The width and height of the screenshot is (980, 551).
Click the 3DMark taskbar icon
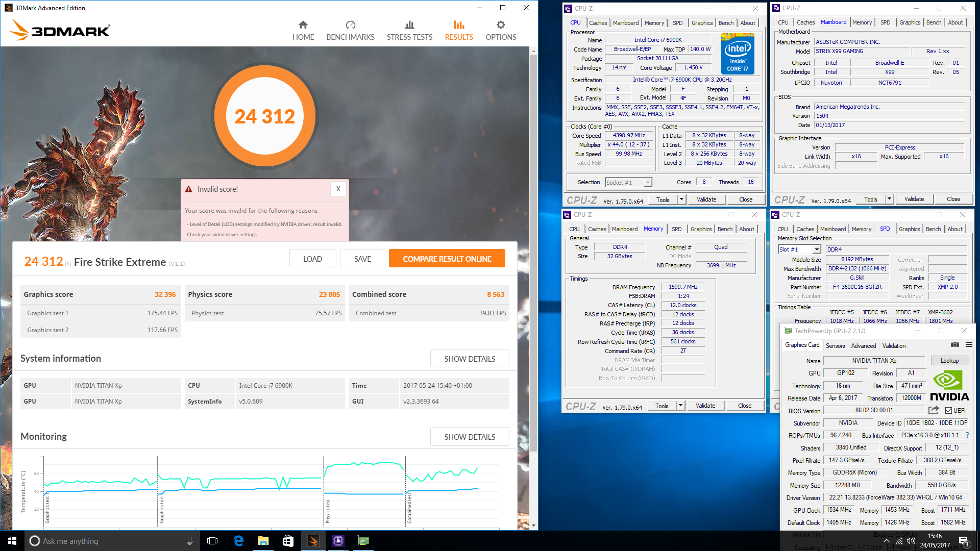313,541
